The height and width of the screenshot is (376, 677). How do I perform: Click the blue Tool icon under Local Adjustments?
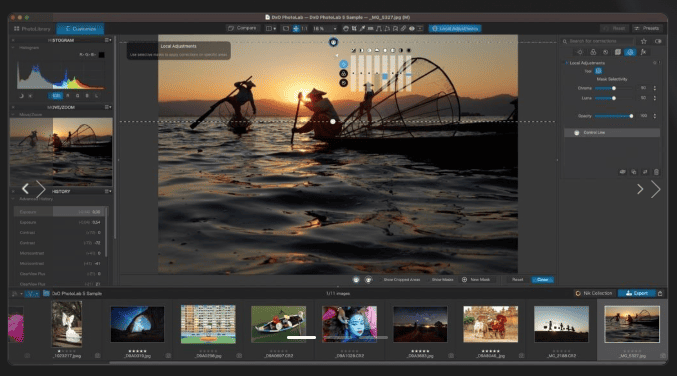tap(598, 71)
